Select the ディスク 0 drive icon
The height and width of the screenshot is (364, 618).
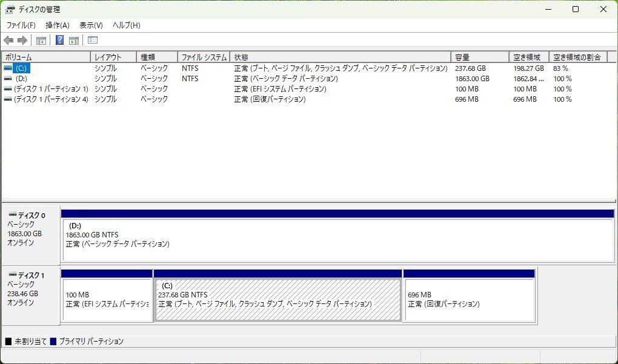coord(13,215)
